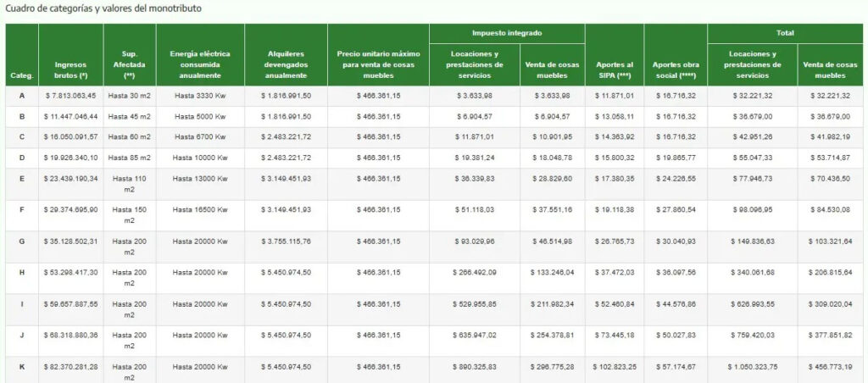Select the 'Hasta 3330 Kw' energy cell
Viewport: 868px width, 383px height.
(199, 96)
